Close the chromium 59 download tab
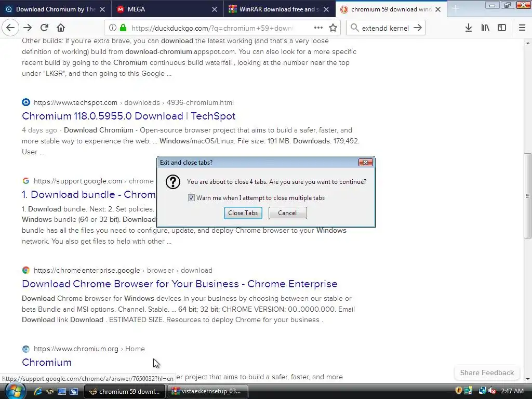This screenshot has width=532, height=399. 438,9
